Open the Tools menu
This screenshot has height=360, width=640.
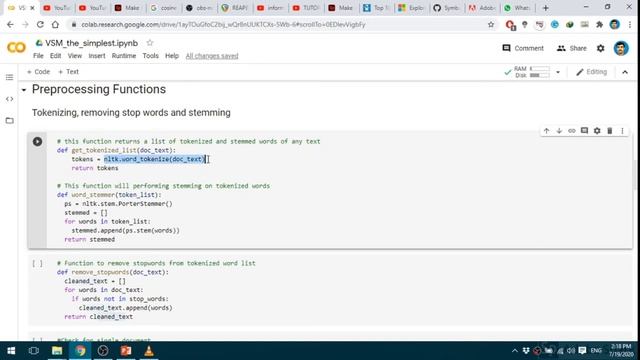coord(150,56)
